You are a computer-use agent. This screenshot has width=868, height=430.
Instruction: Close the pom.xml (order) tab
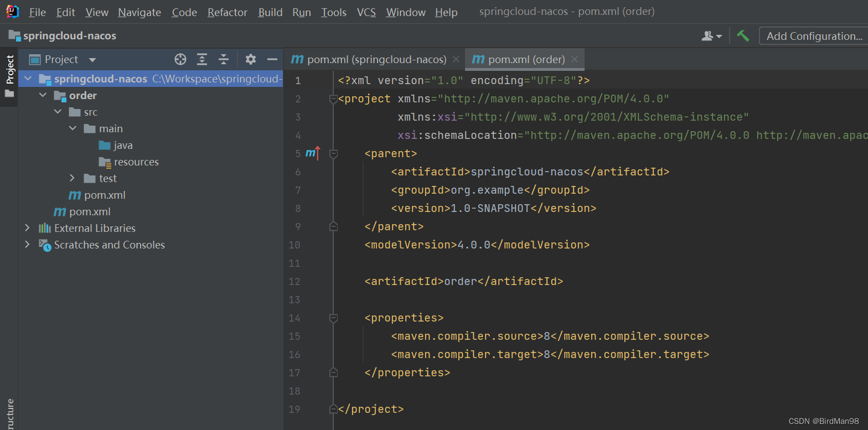[575, 59]
